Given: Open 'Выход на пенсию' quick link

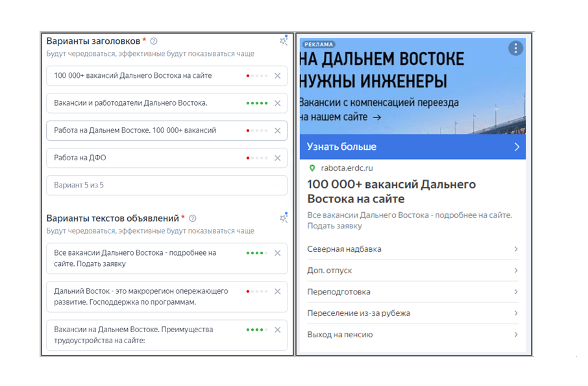Looking at the screenshot, I should click(413, 335).
